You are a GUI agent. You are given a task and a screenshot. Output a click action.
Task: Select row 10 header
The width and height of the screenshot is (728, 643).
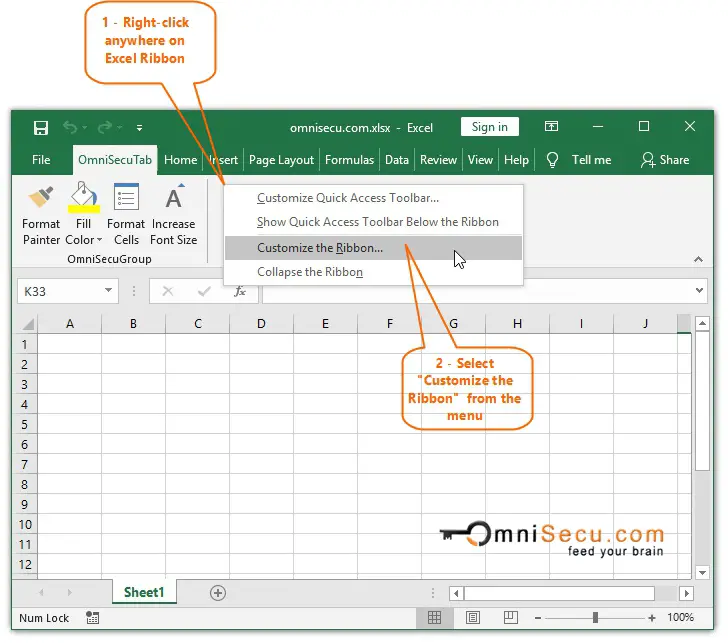point(25,525)
